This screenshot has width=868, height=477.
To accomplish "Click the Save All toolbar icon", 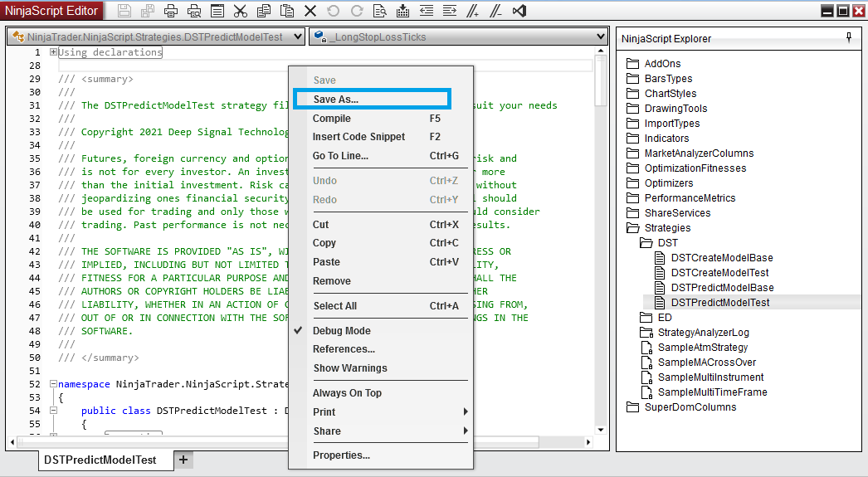I will (147, 11).
